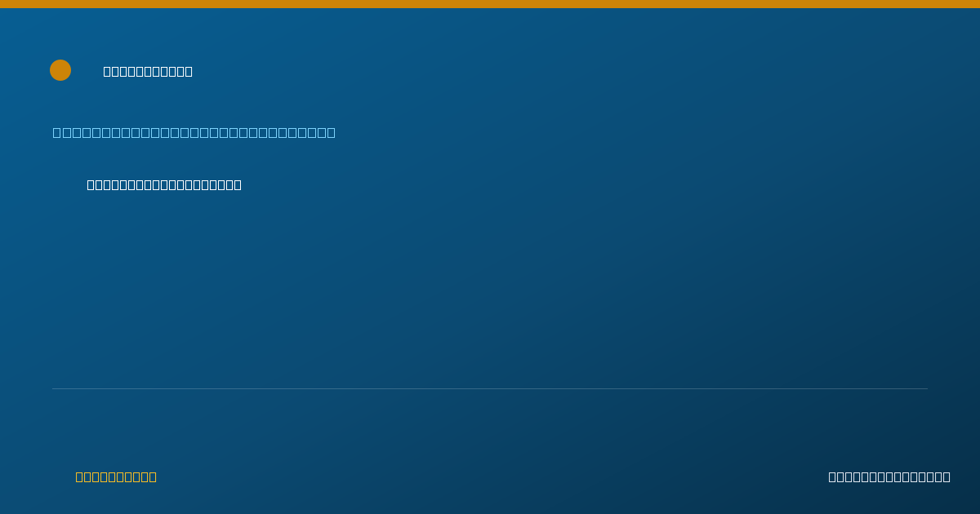Viewport: 980px width, 514px height.
Task: Click the thin horizontal divider line
Action: [490, 388]
